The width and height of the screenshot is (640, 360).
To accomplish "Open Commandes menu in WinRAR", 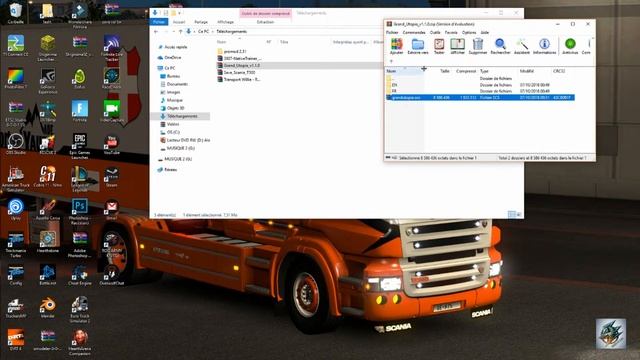I will (x=414, y=32).
